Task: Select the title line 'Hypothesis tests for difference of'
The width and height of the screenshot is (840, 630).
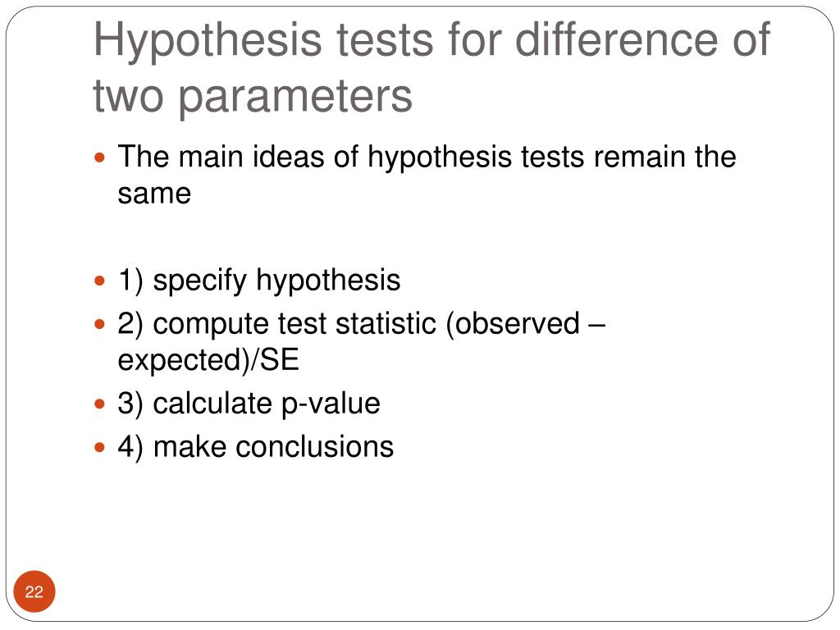Action: [431, 41]
